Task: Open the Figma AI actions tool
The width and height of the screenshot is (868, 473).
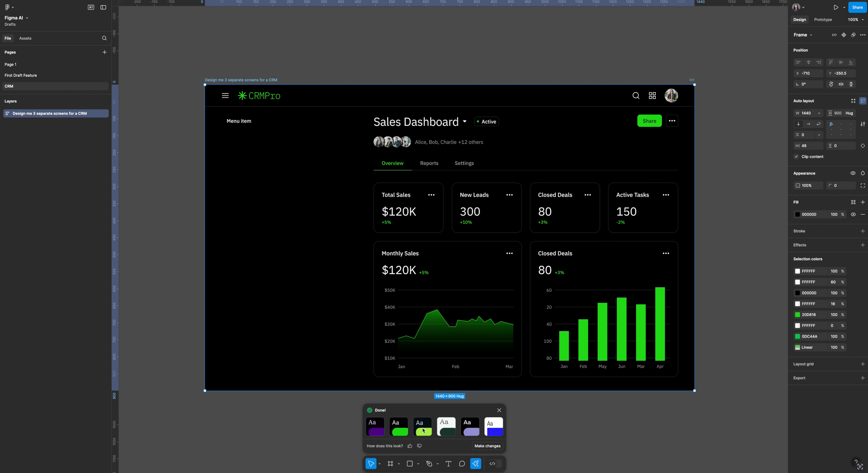Action: coord(476,464)
